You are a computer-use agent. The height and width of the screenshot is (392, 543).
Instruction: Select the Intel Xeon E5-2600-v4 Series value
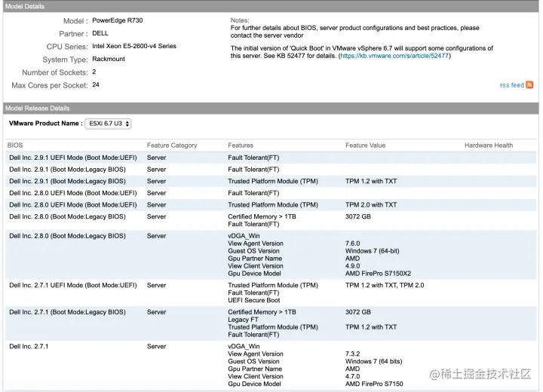(x=134, y=46)
